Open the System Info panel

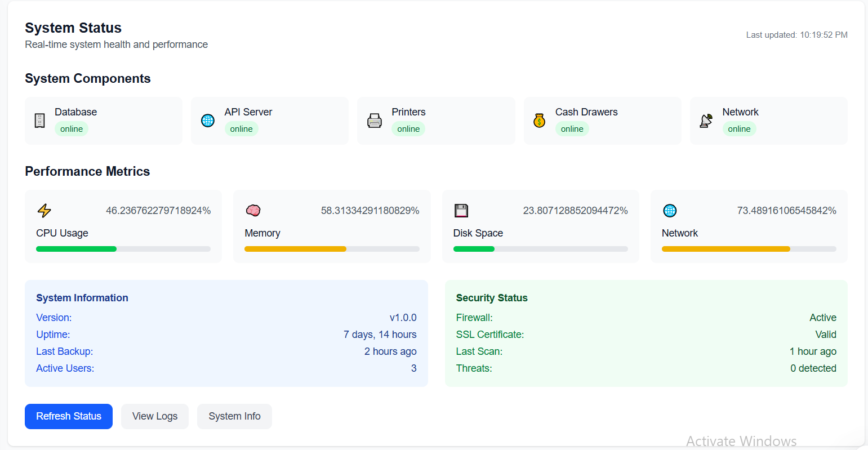(234, 416)
